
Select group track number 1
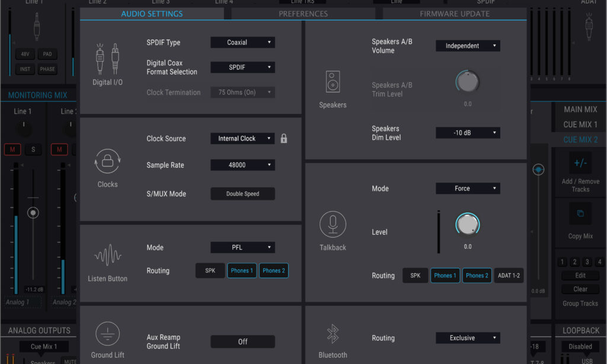(563, 262)
